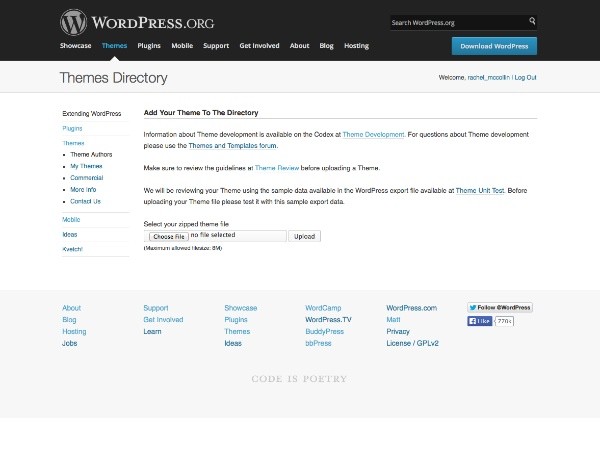Open Get Involved in the footer
Image resolution: width=600 pixels, height=467 pixels.
(163, 320)
